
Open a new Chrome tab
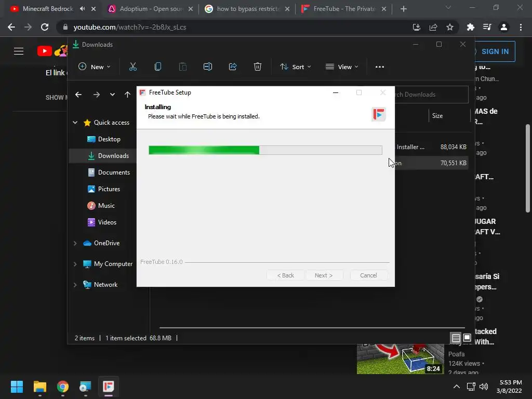[x=403, y=9]
